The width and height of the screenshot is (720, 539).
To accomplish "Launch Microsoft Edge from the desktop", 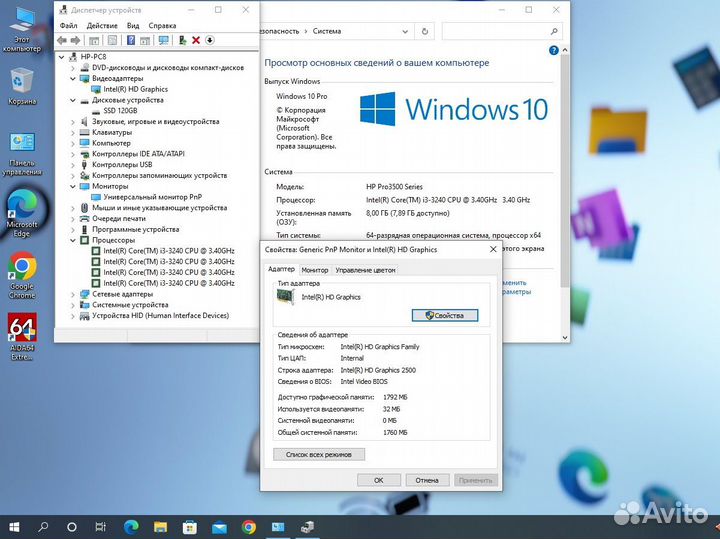I will click(x=22, y=214).
